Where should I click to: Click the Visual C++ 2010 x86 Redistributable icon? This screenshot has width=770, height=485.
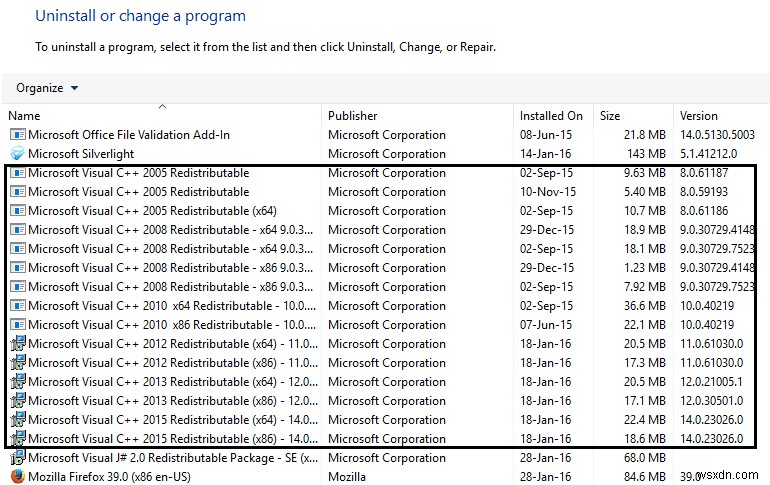[18, 325]
